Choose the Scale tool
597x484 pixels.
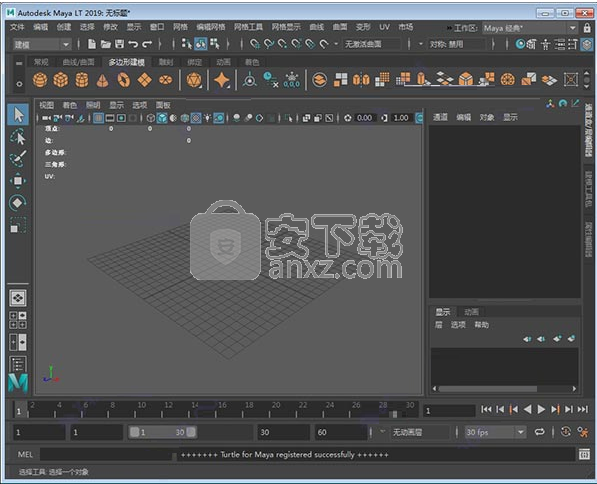click(x=18, y=225)
